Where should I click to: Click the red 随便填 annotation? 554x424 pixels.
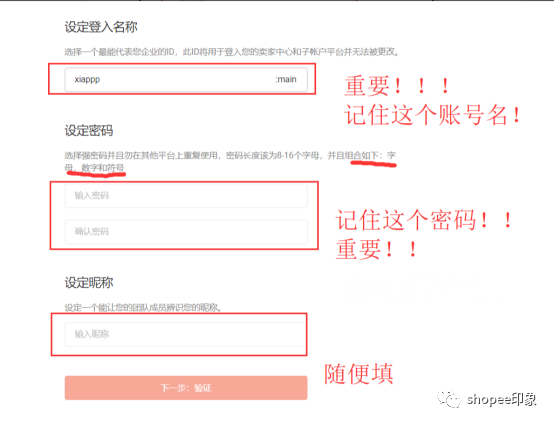(x=359, y=374)
